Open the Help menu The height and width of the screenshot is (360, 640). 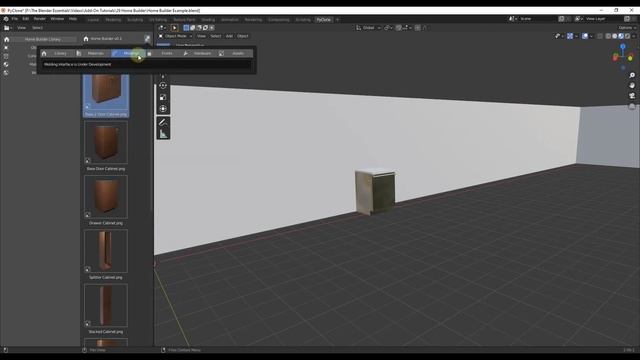coord(73,19)
